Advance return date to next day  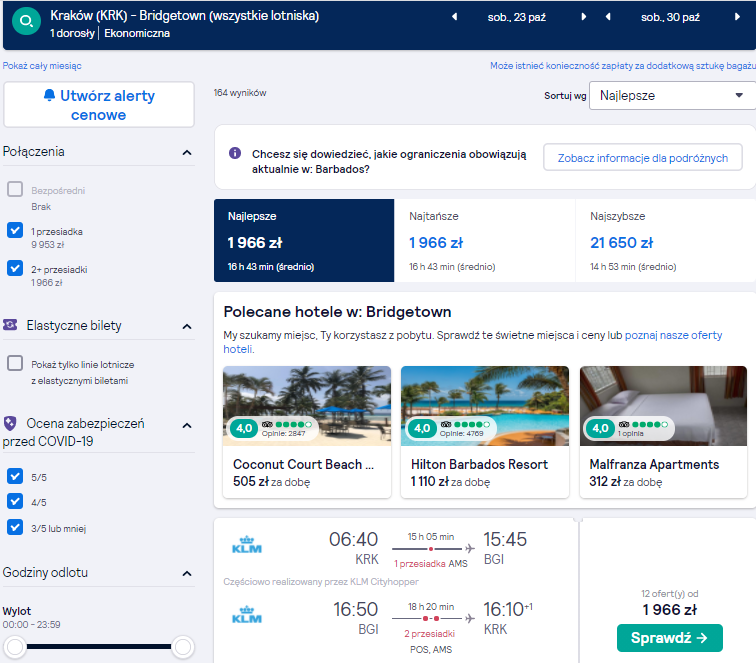(x=737, y=17)
